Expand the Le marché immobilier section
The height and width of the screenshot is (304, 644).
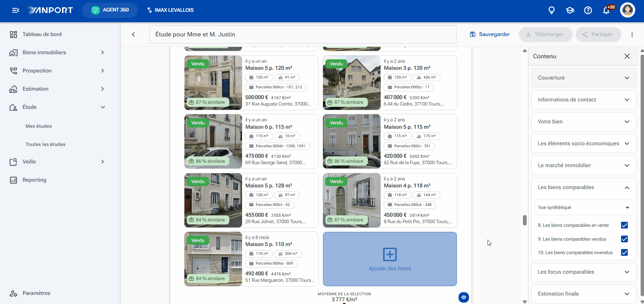[584, 165]
